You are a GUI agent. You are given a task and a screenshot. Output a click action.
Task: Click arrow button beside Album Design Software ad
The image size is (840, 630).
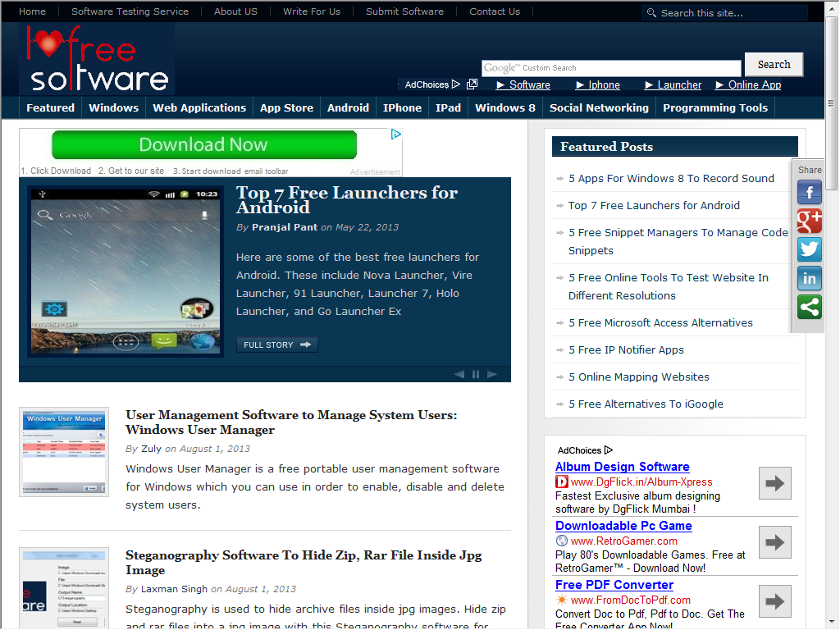(x=774, y=483)
